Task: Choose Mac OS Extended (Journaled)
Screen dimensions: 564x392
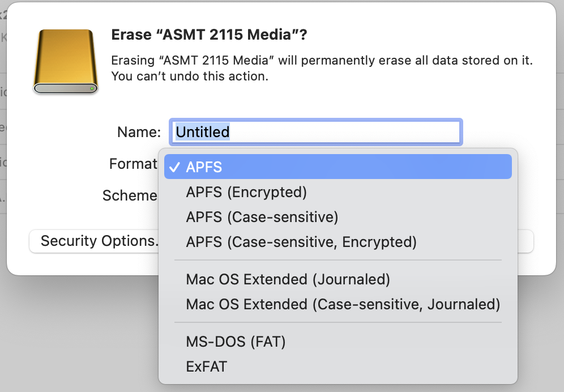Action: coord(288,279)
